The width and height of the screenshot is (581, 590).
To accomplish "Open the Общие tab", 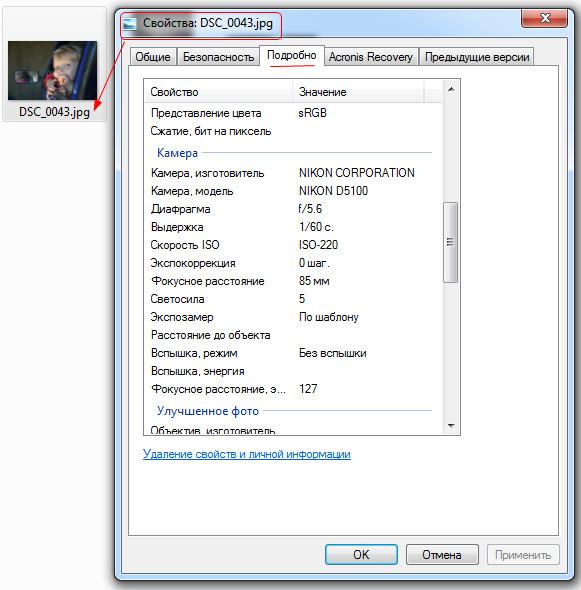I will pyautogui.click(x=153, y=57).
